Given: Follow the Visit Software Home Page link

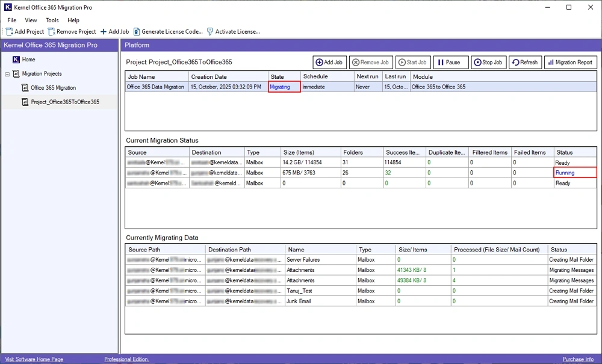Looking at the screenshot, I should [x=34, y=359].
